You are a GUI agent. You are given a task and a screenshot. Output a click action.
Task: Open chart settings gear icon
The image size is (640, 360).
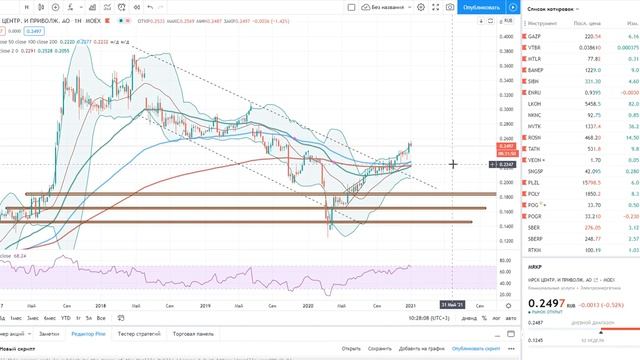tap(421, 7)
